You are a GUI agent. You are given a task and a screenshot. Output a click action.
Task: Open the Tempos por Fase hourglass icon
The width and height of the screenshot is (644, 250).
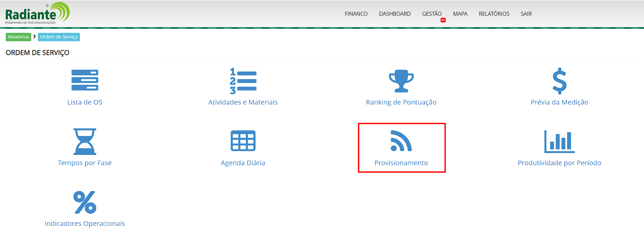pyautogui.click(x=85, y=141)
